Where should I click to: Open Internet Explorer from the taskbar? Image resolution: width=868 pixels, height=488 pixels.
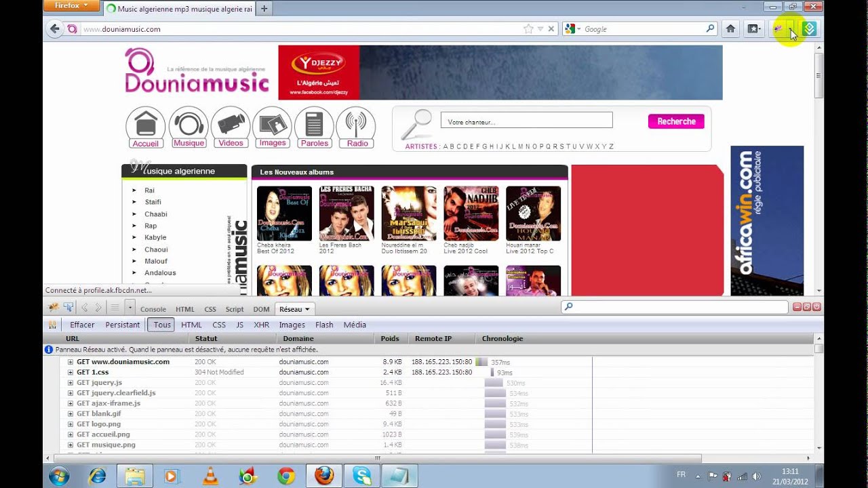coord(98,476)
